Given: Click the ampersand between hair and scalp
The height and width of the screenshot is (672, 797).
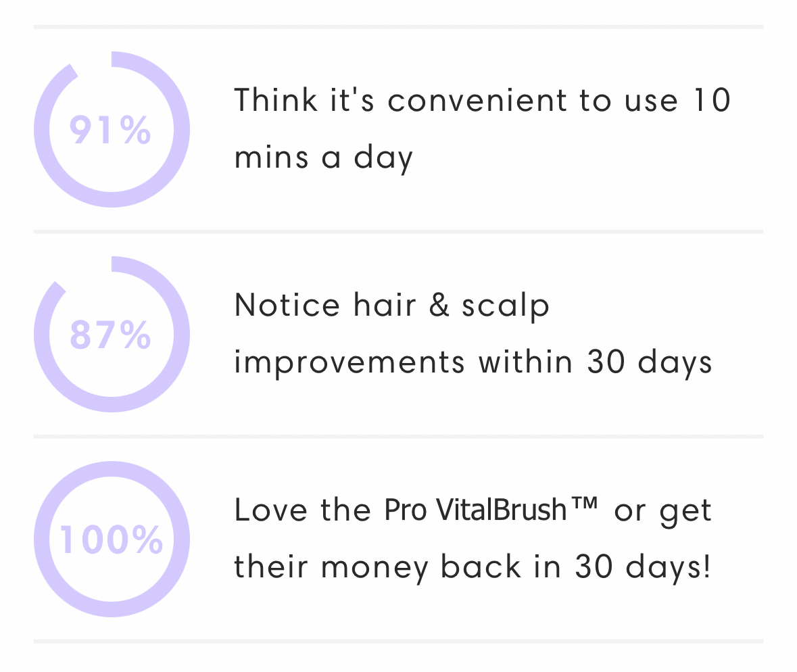Looking at the screenshot, I should (x=439, y=306).
